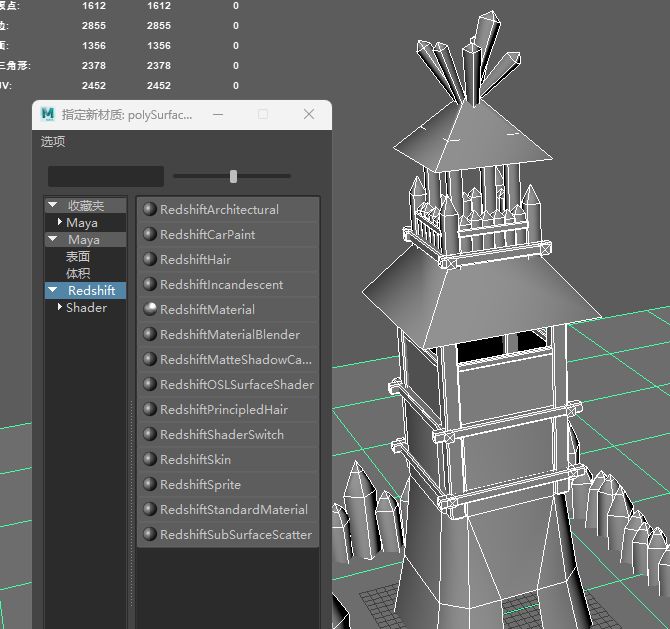The width and height of the screenshot is (670, 629).
Task: Click the RedshiftPrincipledHair sphere icon
Action: [x=150, y=409]
